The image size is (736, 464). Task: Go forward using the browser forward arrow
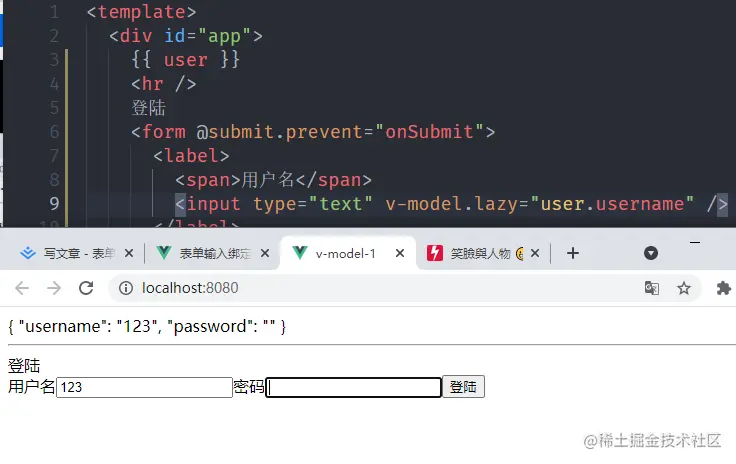point(54,288)
